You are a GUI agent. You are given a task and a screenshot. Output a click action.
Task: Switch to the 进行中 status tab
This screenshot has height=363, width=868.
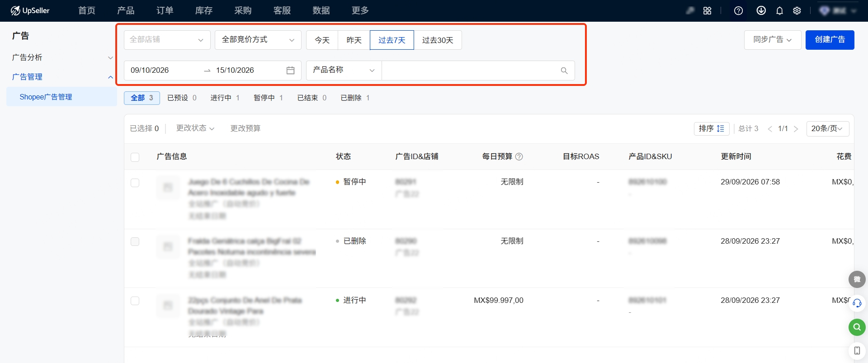(x=225, y=98)
